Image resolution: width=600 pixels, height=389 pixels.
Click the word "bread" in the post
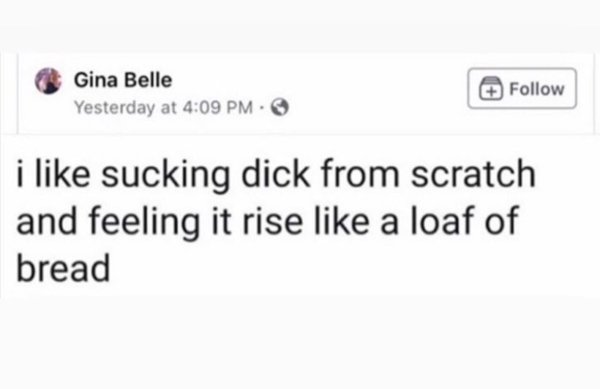click(x=63, y=267)
